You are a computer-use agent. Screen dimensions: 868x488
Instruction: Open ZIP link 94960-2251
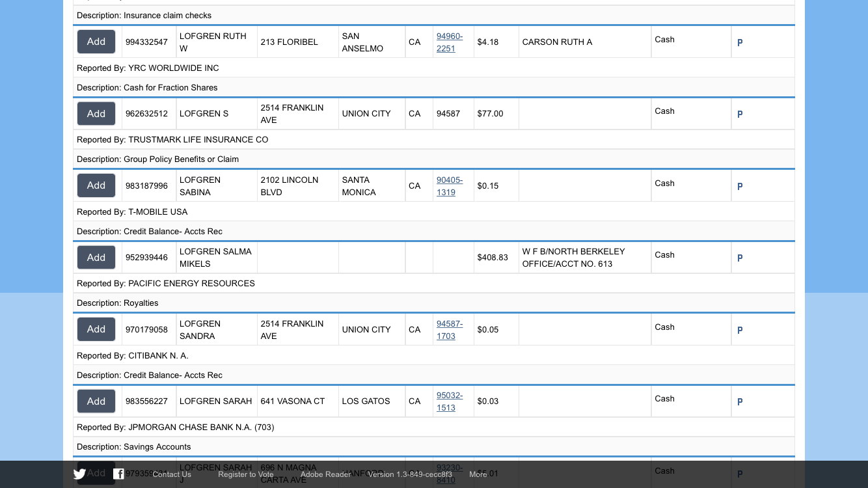[450, 42]
